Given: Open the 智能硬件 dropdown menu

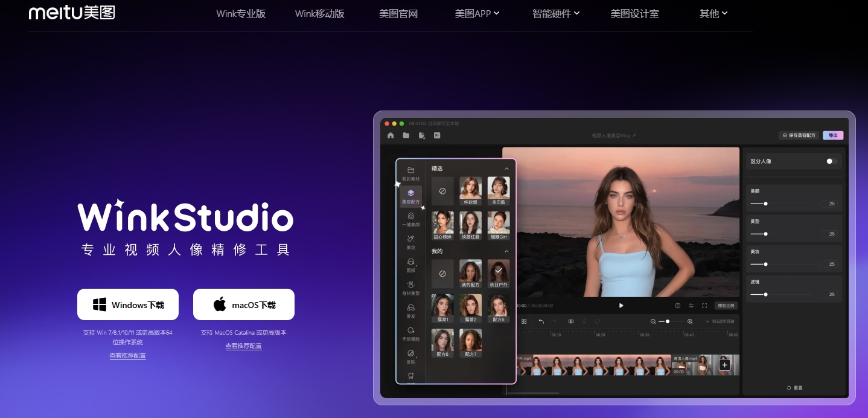Looking at the screenshot, I should coord(556,13).
